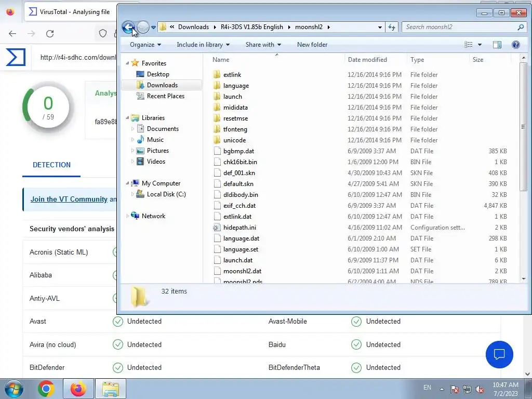
Task: Create a New folder
Action: click(x=312, y=45)
